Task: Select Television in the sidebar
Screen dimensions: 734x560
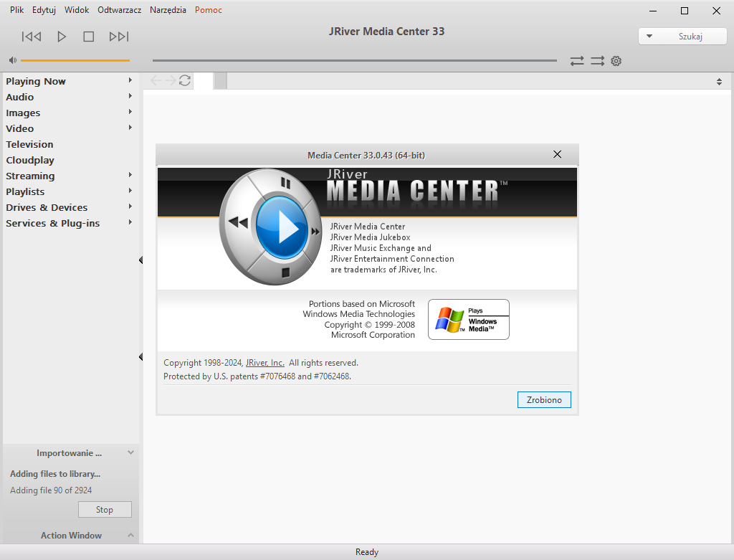Action: point(29,144)
